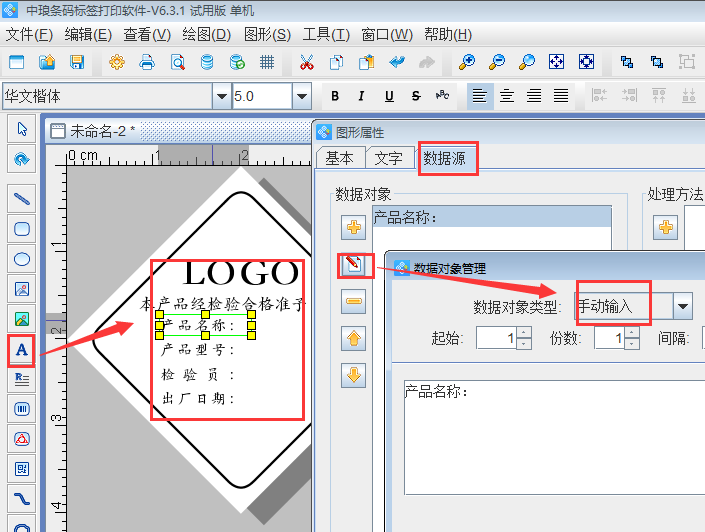This screenshot has width=705, height=532.
Task: Open the 华文楷体 font name dropdown
Action: [221, 97]
